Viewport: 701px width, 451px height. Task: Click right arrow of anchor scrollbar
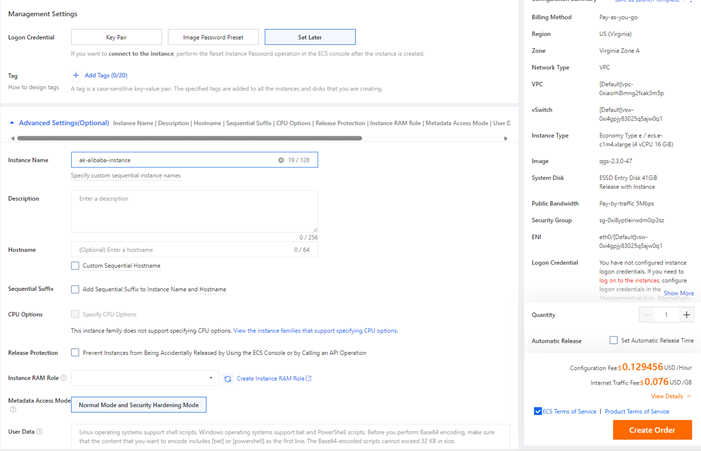pyautogui.click(x=506, y=138)
